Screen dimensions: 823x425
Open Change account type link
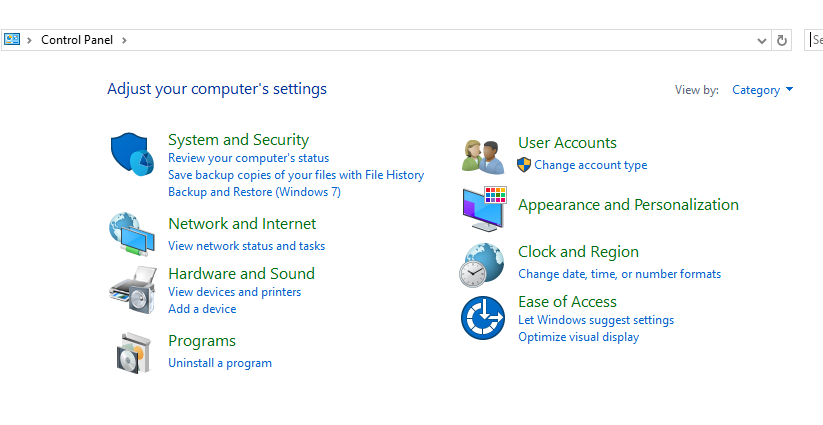pos(590,165)
